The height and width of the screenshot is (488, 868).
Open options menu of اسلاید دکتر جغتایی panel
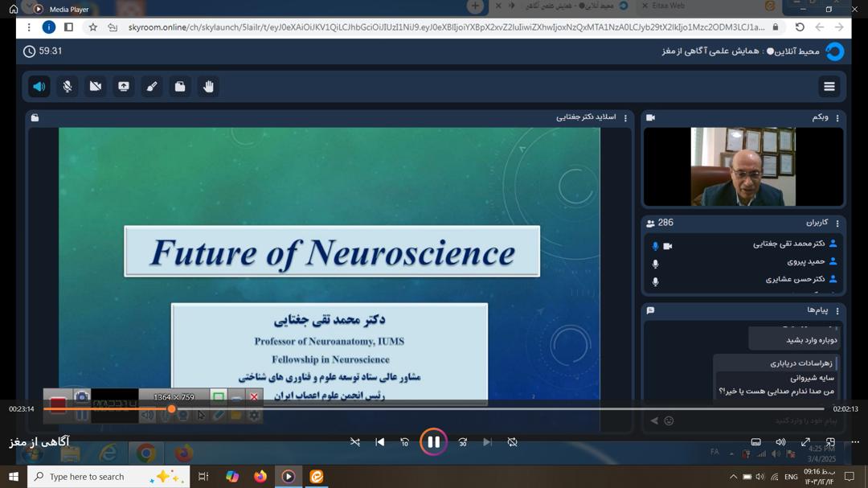[625, 117]
